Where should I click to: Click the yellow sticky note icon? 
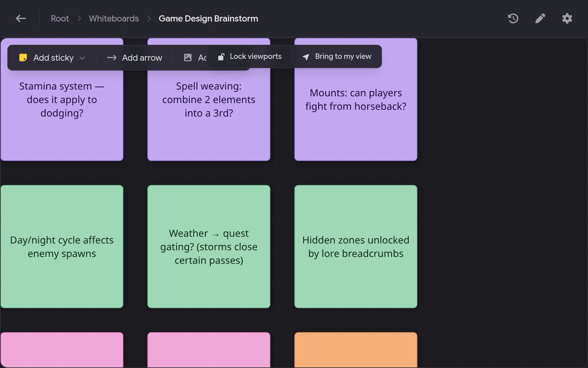pyautogui.click(x=23, y=58)
